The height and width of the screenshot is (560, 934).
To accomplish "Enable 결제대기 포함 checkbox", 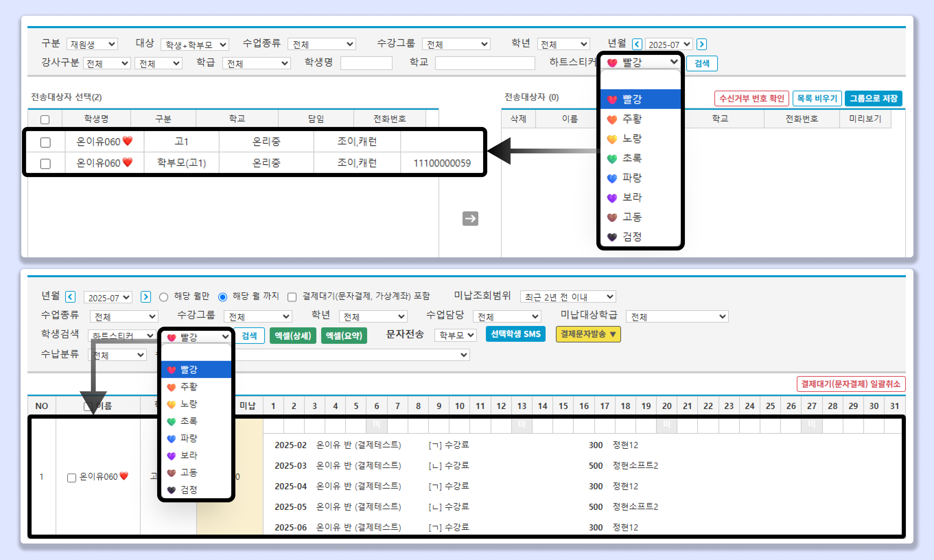I will 292,297.
